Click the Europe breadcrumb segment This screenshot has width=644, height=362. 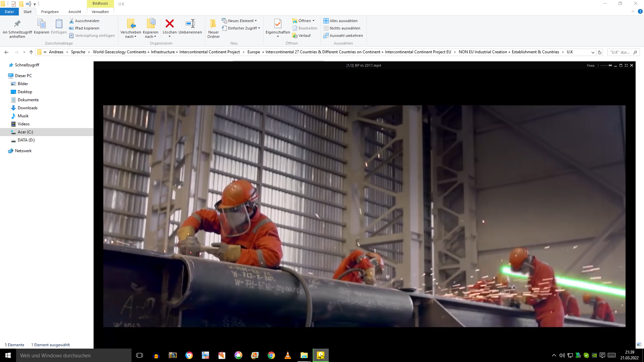click(349, 52)
